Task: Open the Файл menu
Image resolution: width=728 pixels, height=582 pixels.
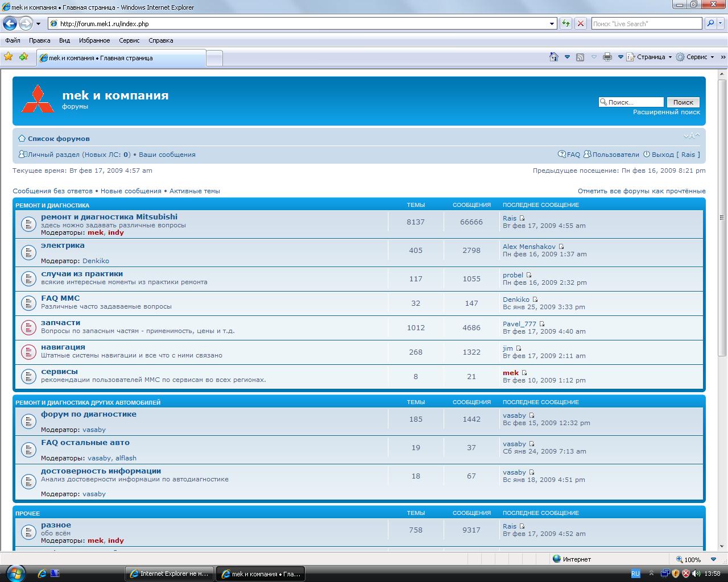Action: pos(13,40)
